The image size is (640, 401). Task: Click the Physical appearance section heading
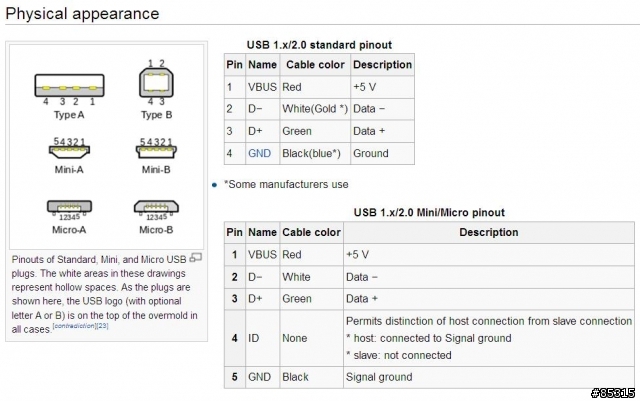(x=84, y=14)
